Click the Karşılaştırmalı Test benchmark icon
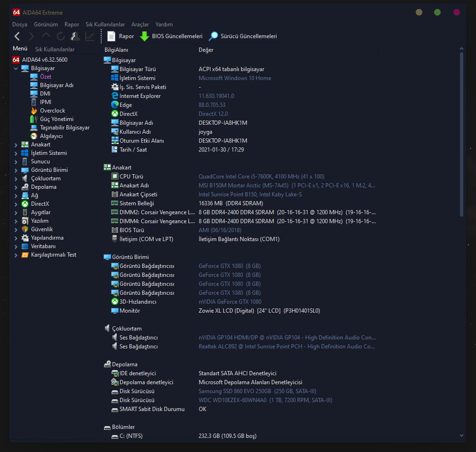Image resolution: width=476 pixels, height=452 pixels. 25,255
